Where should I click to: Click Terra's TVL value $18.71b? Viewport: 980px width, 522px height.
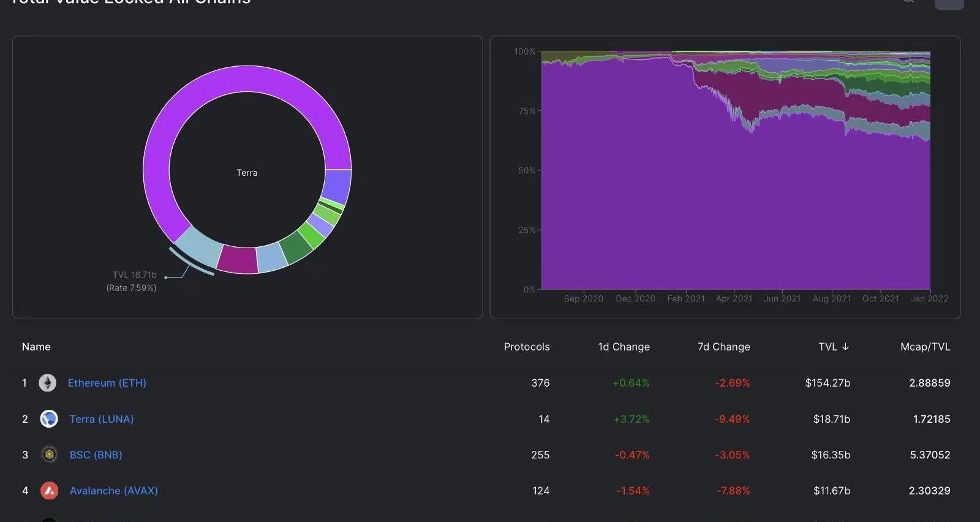click(832, 419)
